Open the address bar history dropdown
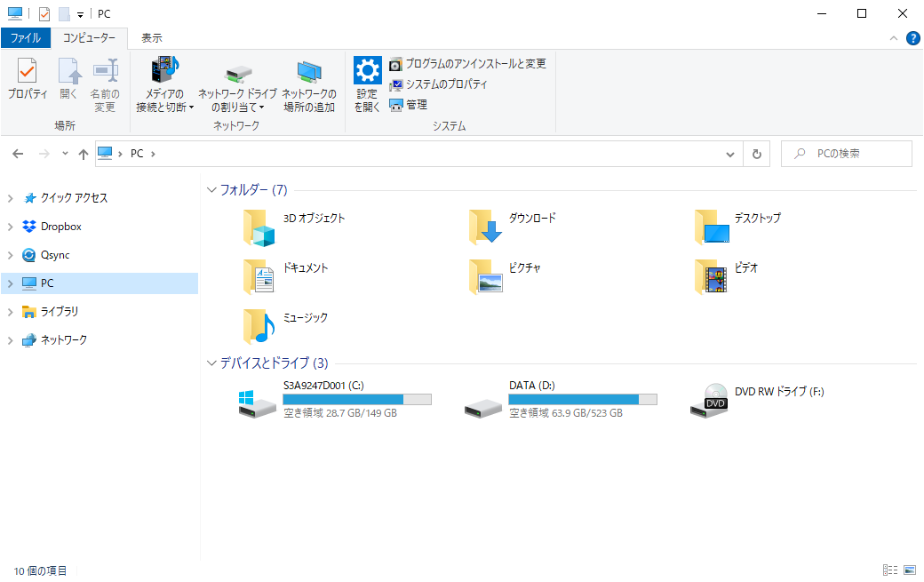 coord(730,155)
